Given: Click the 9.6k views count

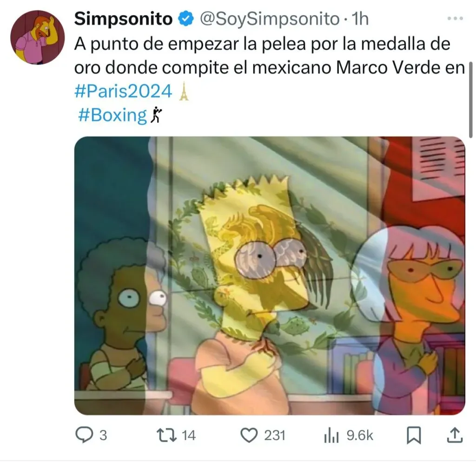Looking at the screenshot, I should point(360,435).
